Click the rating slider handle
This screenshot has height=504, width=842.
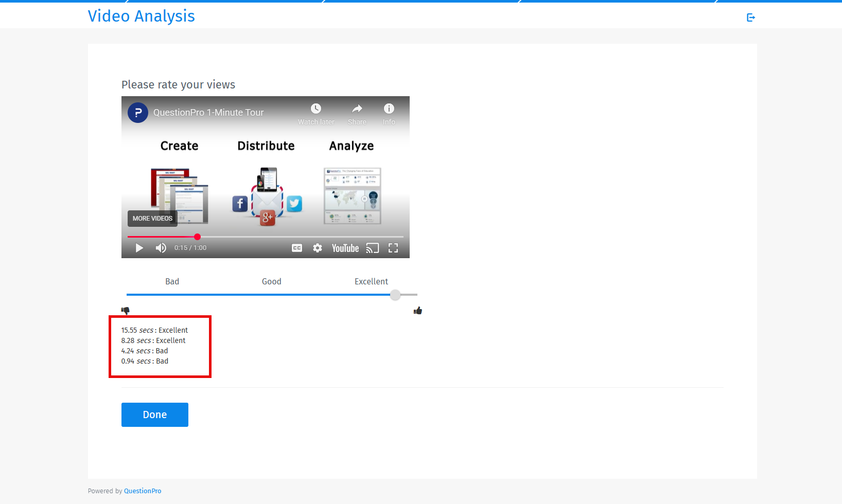point(395,295)
